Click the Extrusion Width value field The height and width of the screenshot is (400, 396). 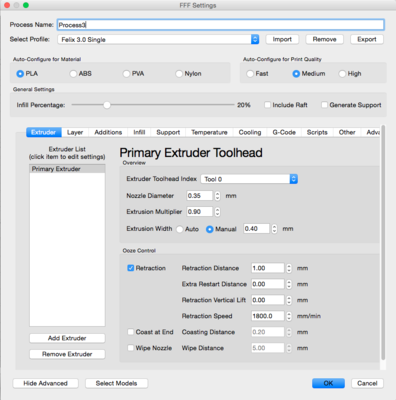coord(256,229)
